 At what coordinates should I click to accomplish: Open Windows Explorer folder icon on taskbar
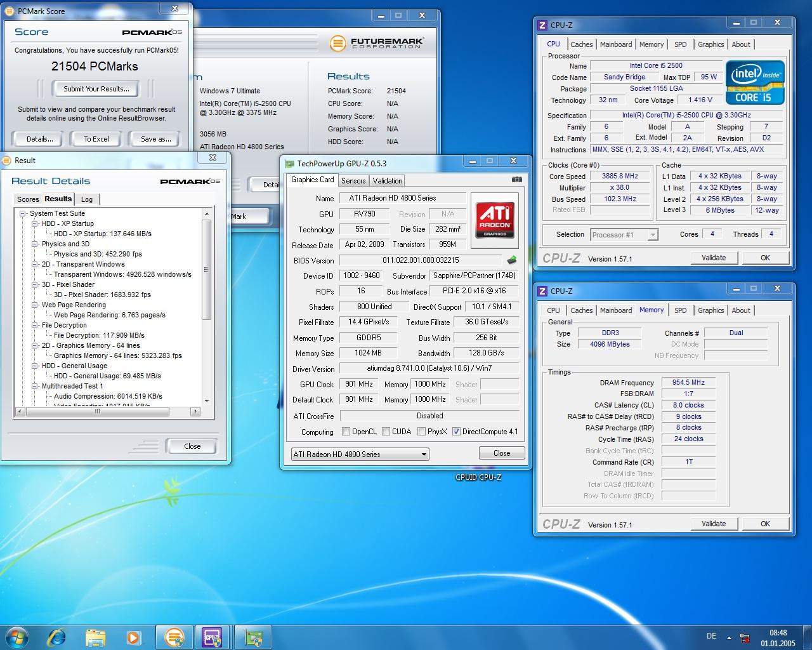pyautogui.click(x=95, y=637)
